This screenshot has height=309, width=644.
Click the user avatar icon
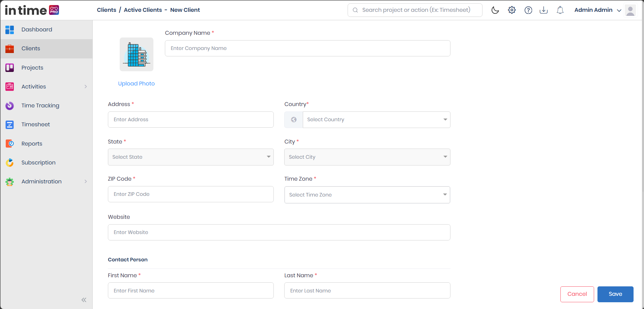[630, 10]
